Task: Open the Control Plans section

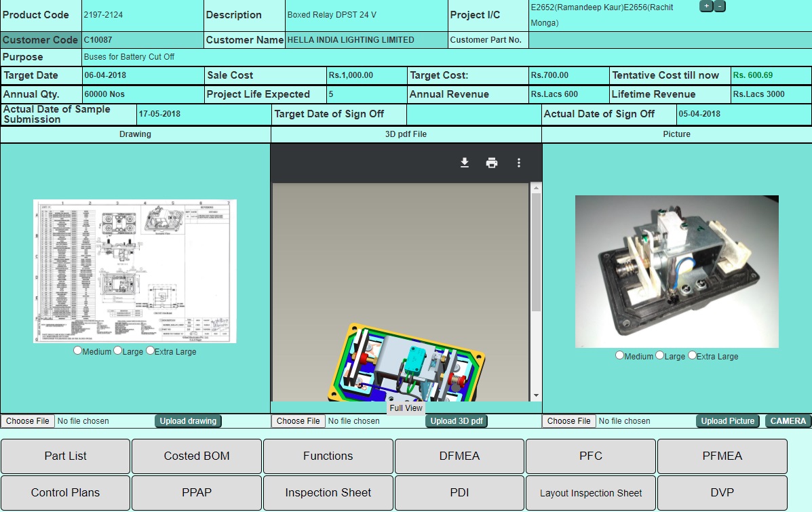Action: click(65, 493)
